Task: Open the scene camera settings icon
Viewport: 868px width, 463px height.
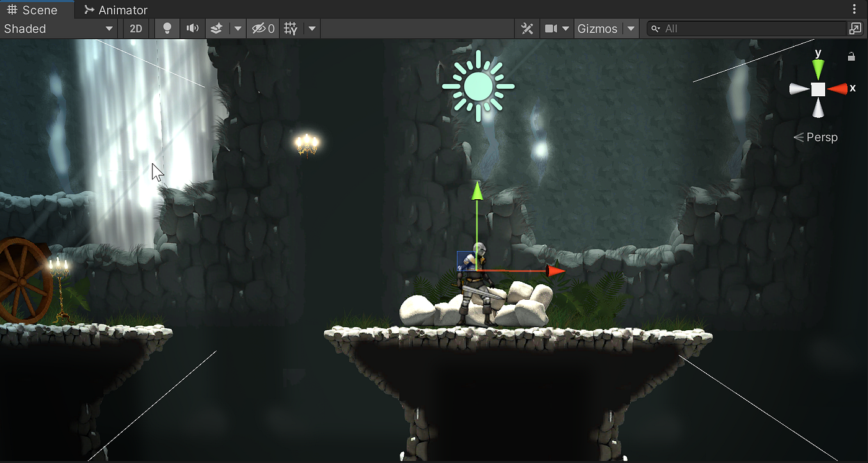Action: pos(551,29)
